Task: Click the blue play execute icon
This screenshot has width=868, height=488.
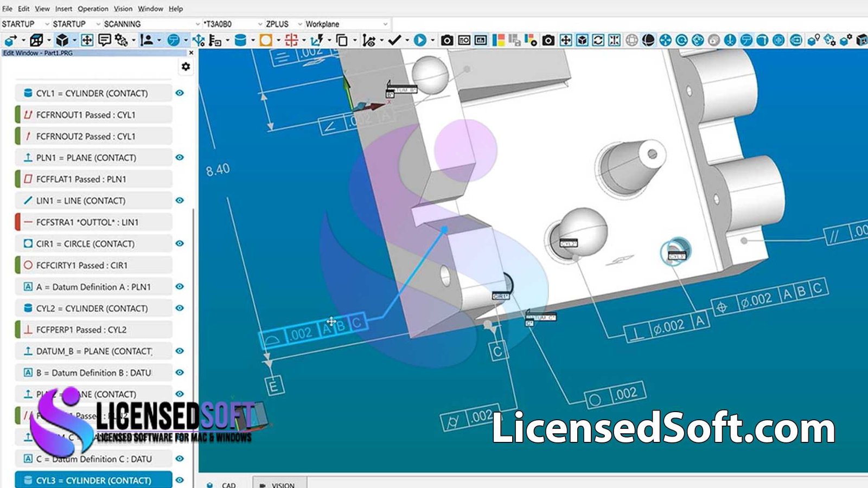Action: click(x=420, y=40)
